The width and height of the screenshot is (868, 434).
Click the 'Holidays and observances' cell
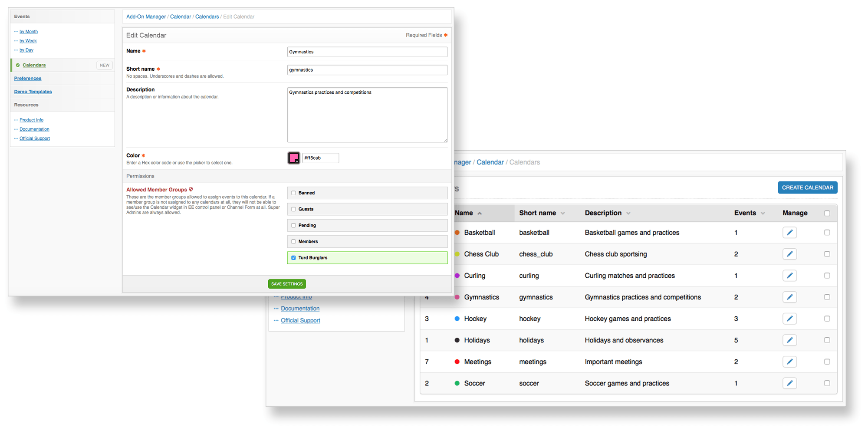(x=624, y=340)
